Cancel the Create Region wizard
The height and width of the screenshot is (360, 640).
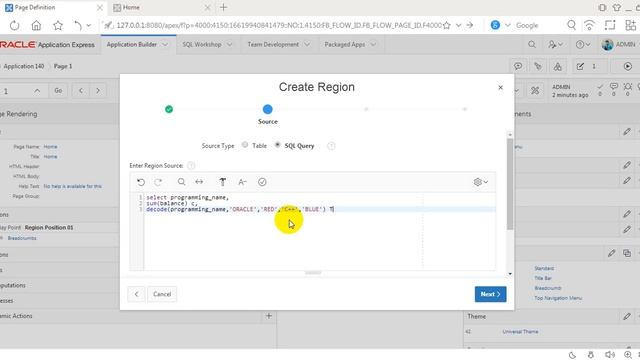pyautogui.click(x=162, y=294)
